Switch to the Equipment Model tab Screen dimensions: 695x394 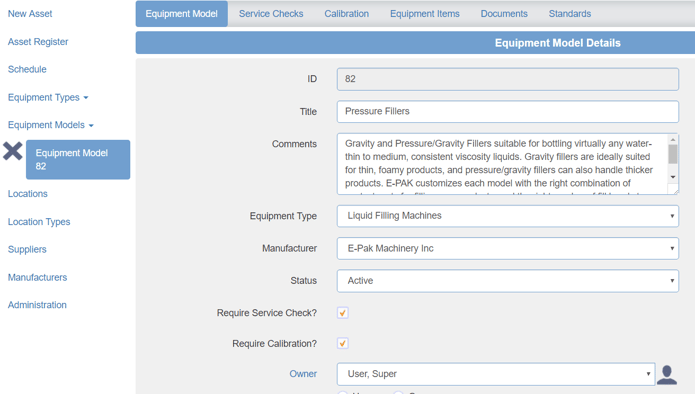tap(182, 14)
